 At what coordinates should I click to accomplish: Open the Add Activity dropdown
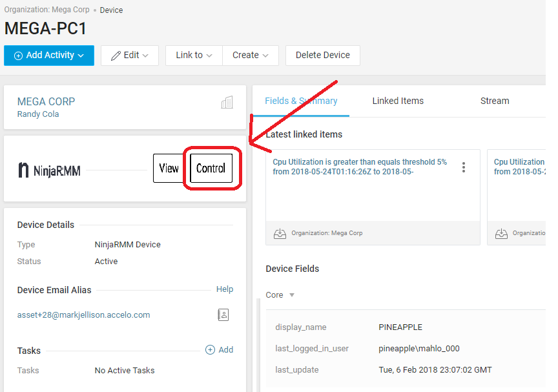[49, 56]
